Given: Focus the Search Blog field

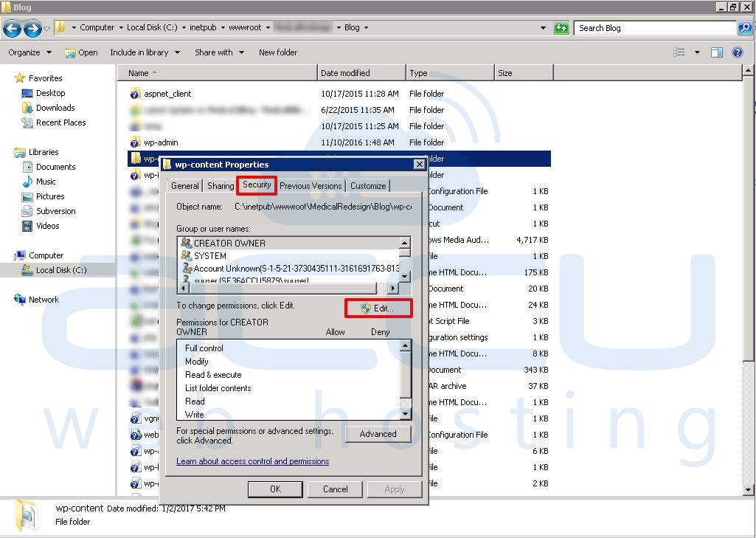Looking at the screenshot, I should (x=655, y=28).
